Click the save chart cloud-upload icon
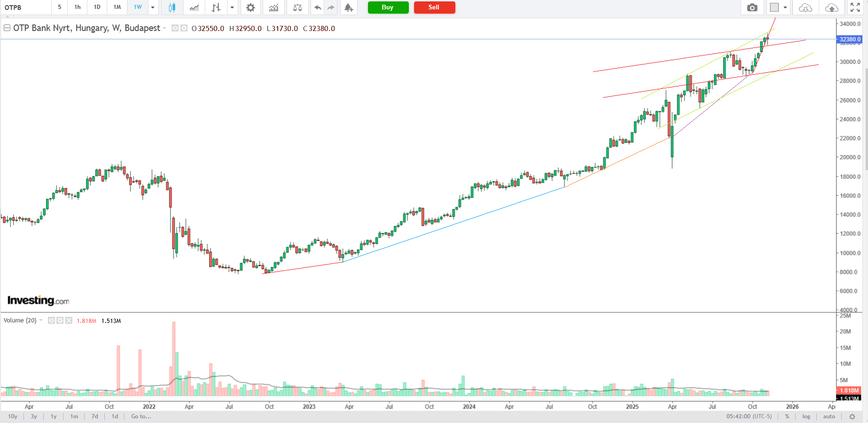The image size is (868, 423). (x=831, y=8)
